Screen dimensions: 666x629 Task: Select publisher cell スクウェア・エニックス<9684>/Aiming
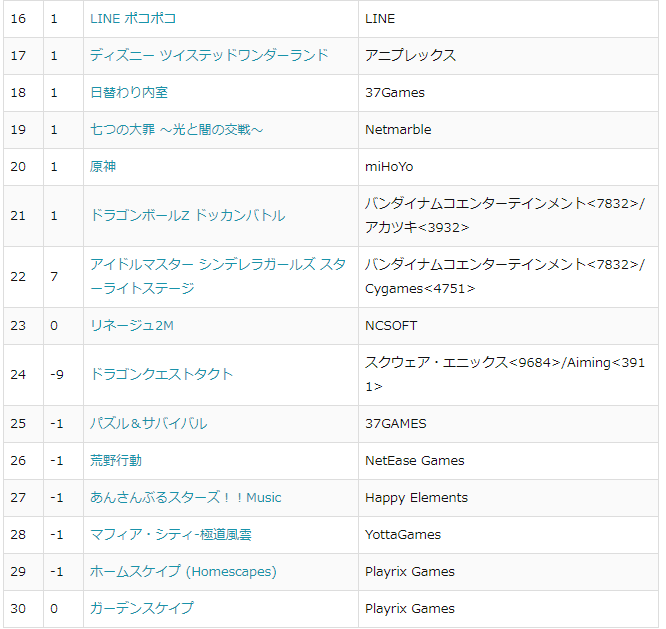tap(508, 375)
